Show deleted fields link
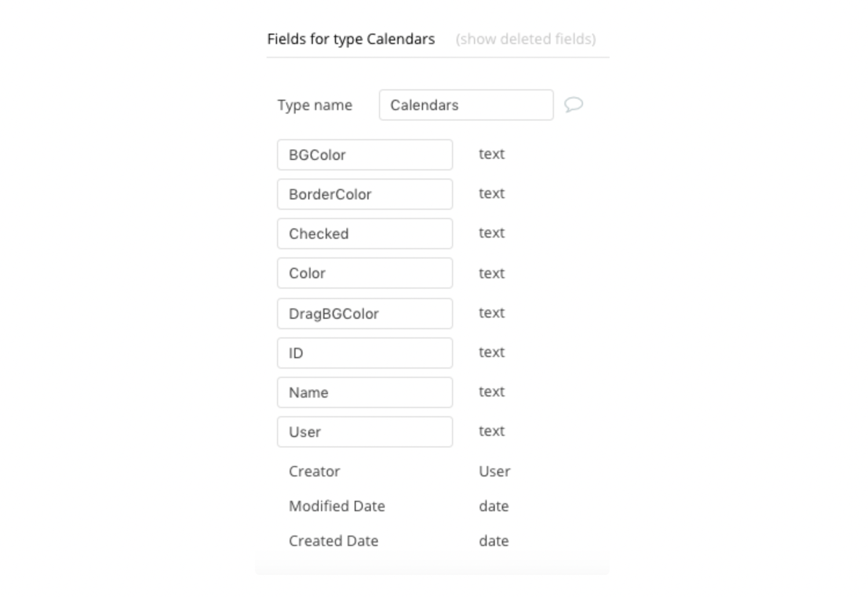 coord(526,39)
